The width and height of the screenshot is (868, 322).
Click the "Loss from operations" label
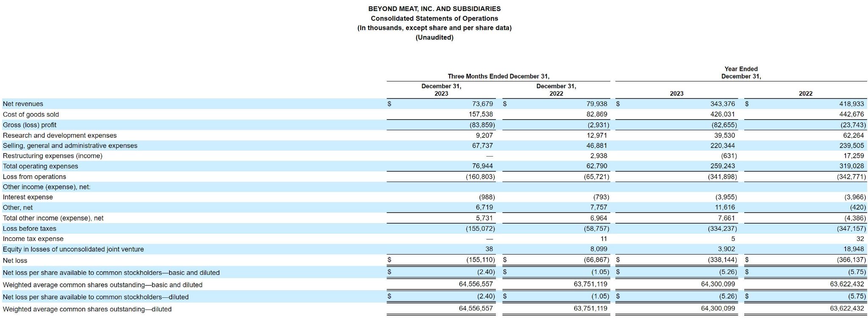(x=34, y=176)
